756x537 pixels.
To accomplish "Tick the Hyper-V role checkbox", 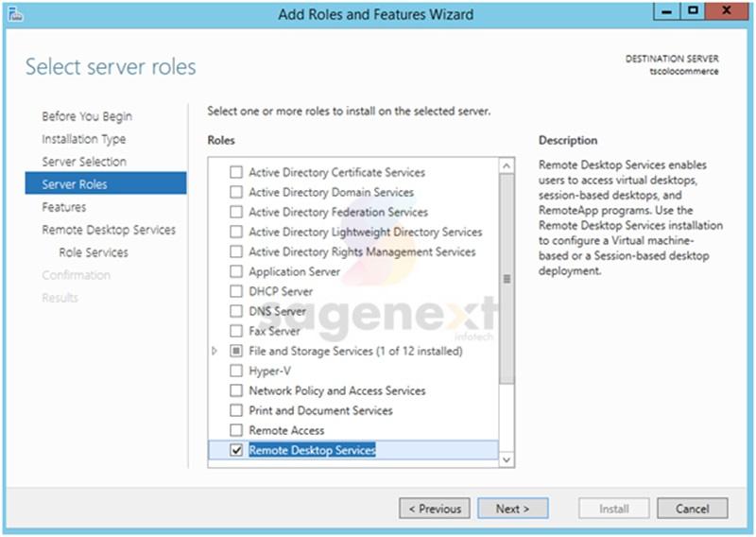I will coord(236,371).
